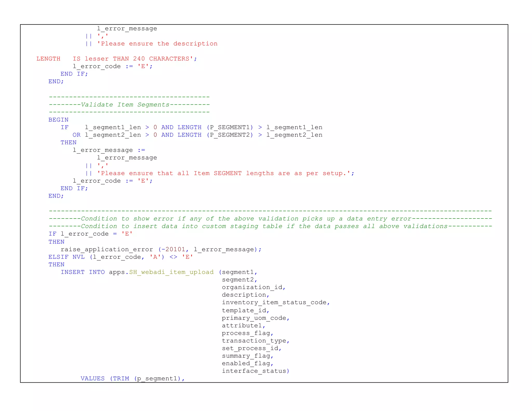Screen dimensions: 532x411
Task: Click the summary_flag column
Action: pyautogui.click(x=246, y=356)
